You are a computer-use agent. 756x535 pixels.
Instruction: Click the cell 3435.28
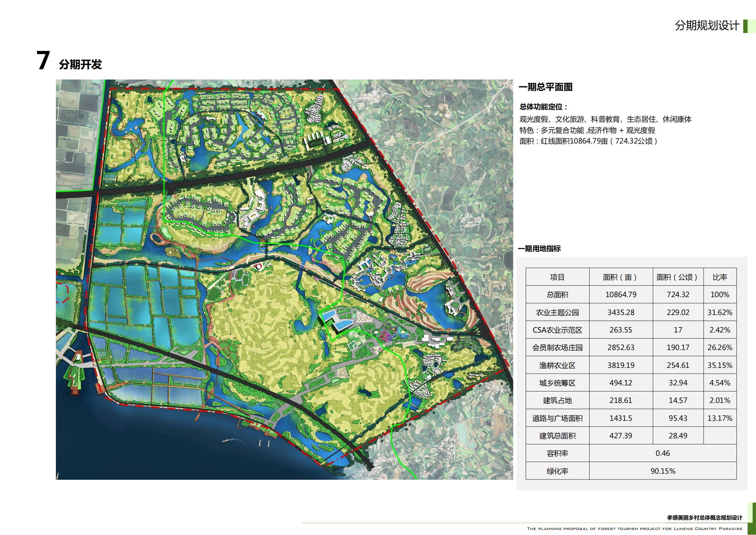pos(621,313)
